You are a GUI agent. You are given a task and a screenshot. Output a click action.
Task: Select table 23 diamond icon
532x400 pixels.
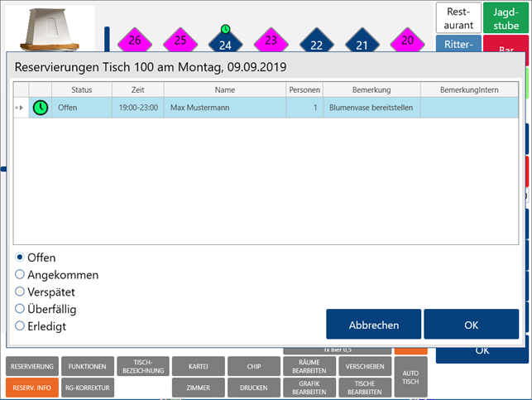(x=271, y=41)
